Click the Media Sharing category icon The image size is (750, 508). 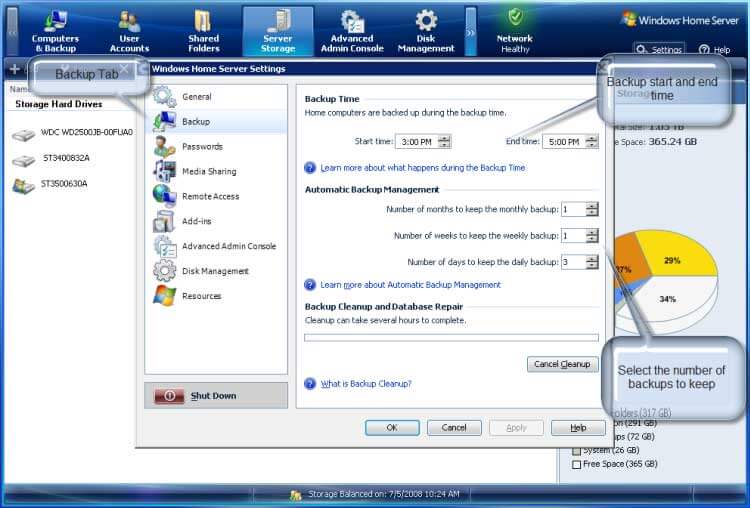coord(165,171)
